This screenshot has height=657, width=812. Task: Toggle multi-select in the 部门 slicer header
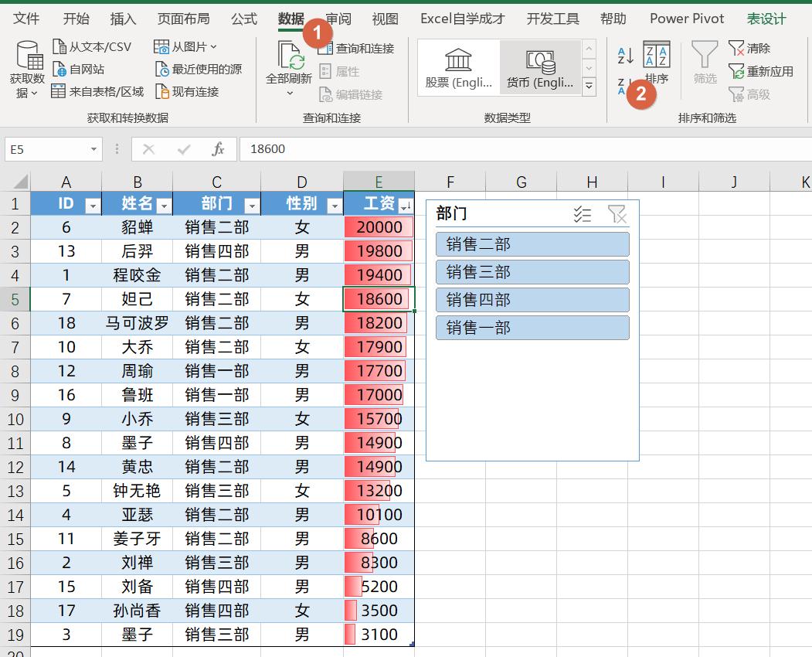[582, 215]
